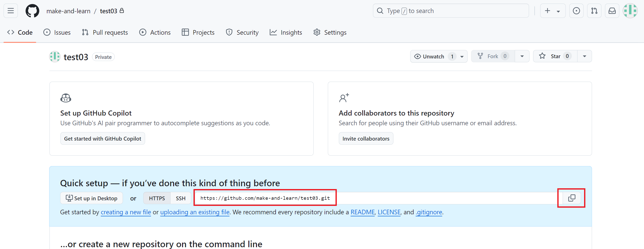Click the Quick setup heading text

tap(170, 183)
